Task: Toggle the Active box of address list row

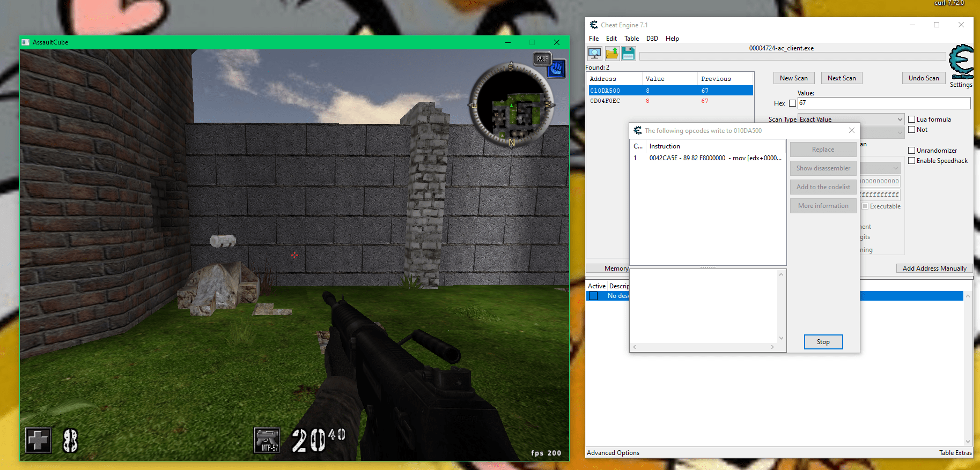Action: pyautogui.click(x=593, y=296)
